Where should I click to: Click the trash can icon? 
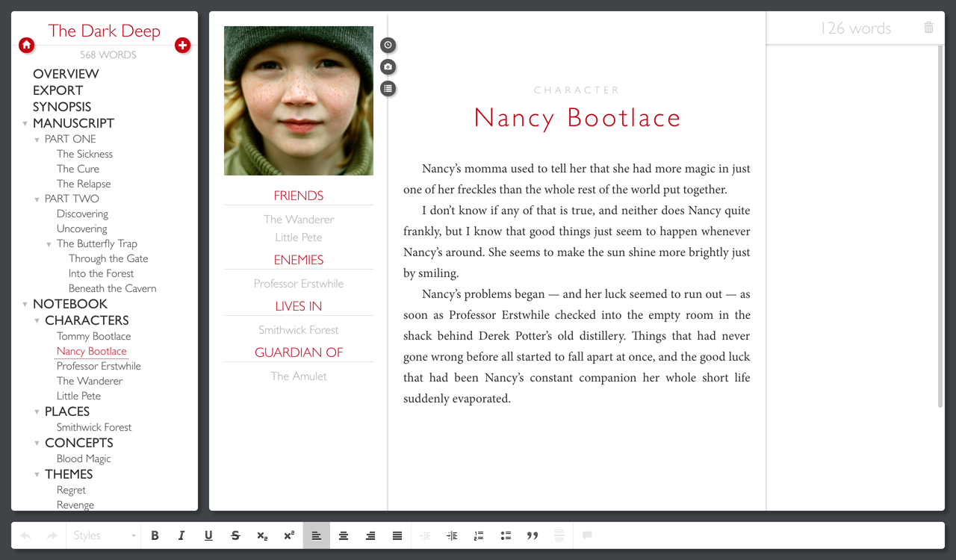pyautogui.click(x=928, y=28)
